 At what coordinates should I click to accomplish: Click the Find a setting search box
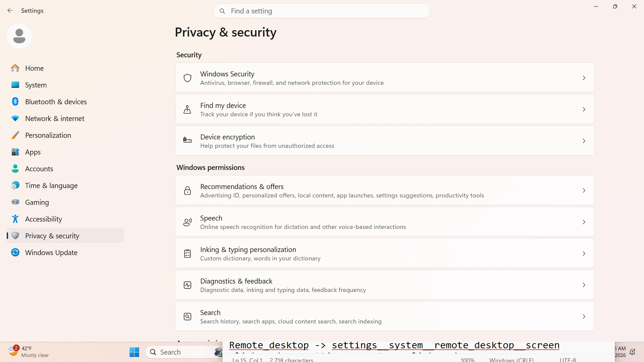point(322,11)
